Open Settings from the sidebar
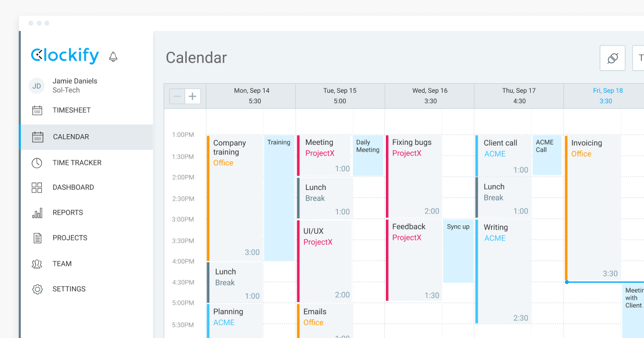This screenshot has height=338, width=644. [x=69, y=289]
